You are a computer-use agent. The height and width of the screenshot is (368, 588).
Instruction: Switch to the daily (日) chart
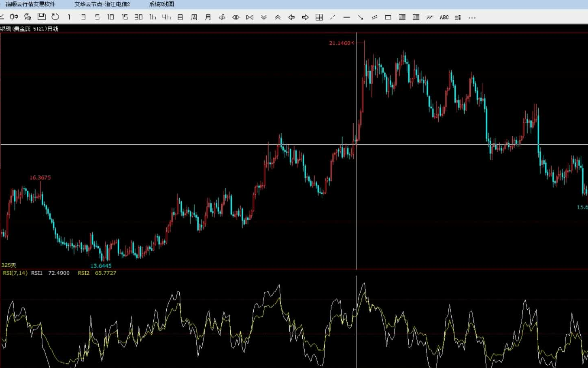(180, 17)
